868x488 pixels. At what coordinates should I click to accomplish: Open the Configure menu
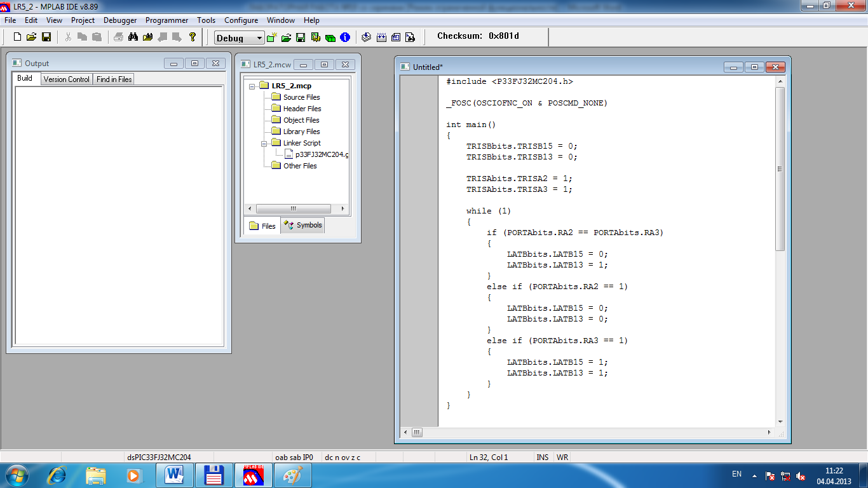pyautogui.click(x=241, y=20)
